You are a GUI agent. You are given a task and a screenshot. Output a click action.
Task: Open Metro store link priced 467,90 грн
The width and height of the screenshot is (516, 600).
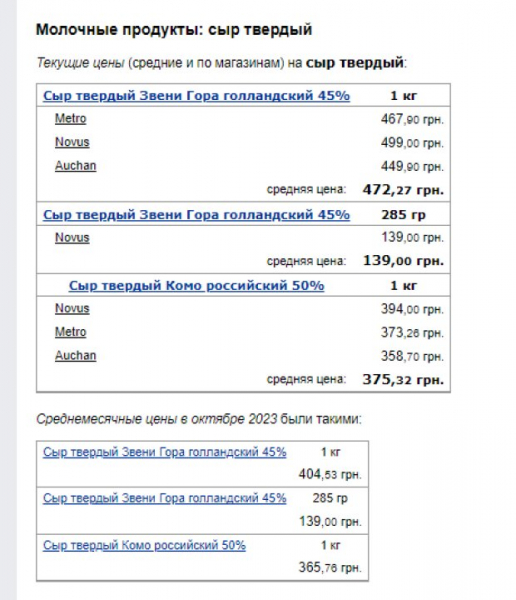coord(70,119)
